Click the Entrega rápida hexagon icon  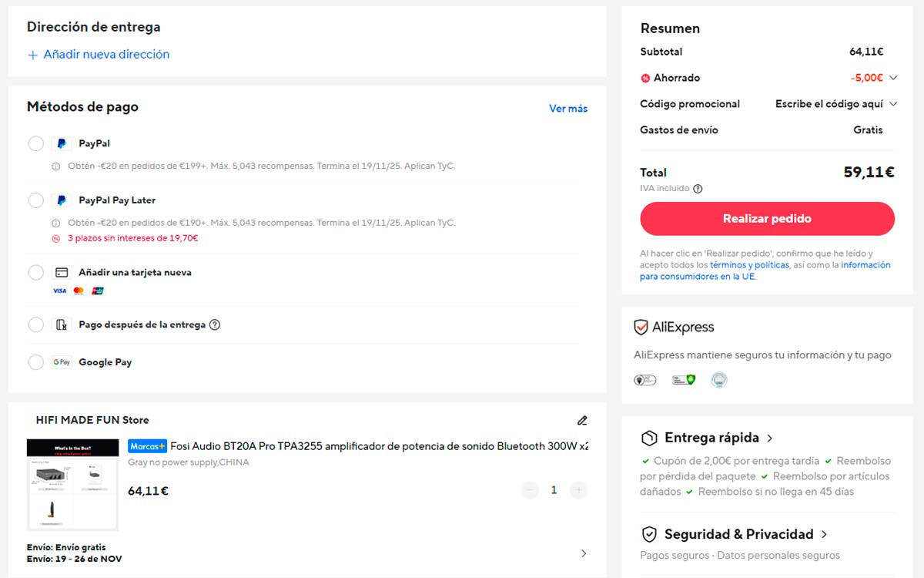point(648,437)
